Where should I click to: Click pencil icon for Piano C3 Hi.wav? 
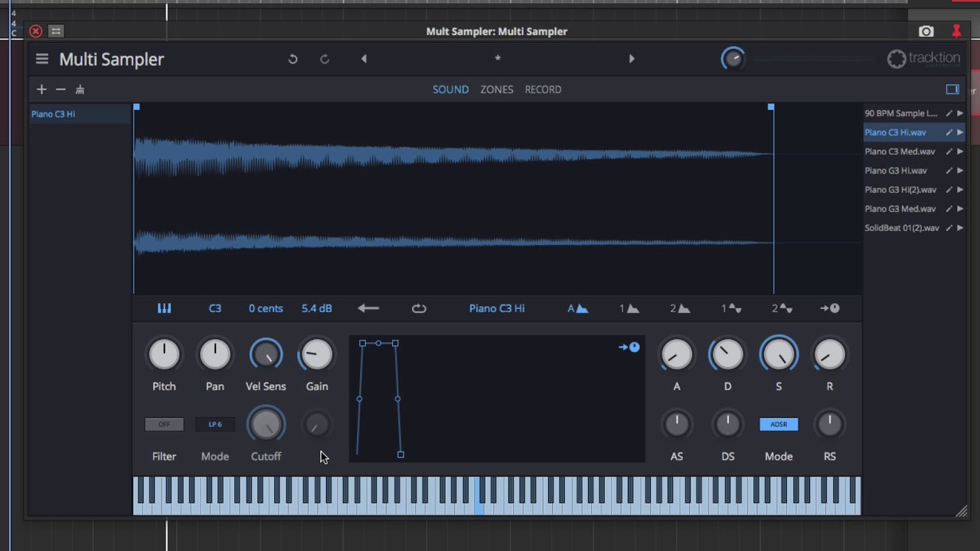coord(949,132)
